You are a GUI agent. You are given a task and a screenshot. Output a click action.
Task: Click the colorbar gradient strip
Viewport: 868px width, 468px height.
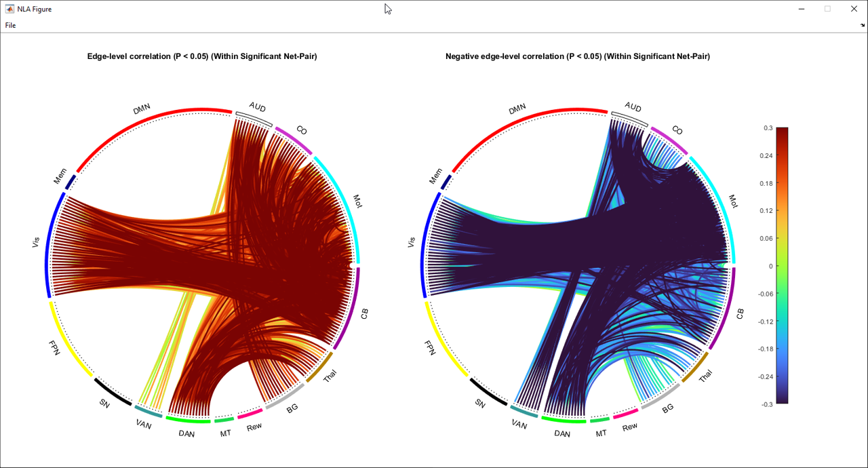click(782, 265)
